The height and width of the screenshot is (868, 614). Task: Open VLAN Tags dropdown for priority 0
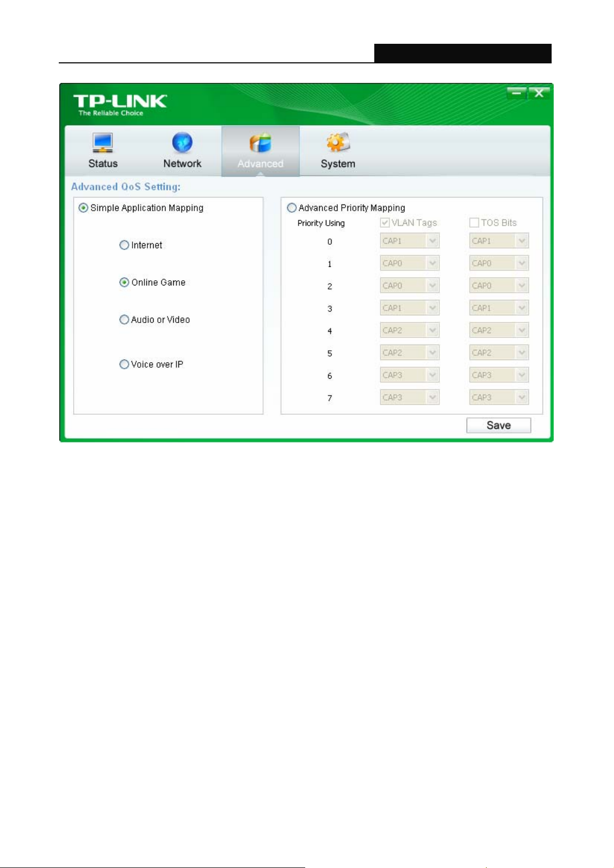coord(410,241)
